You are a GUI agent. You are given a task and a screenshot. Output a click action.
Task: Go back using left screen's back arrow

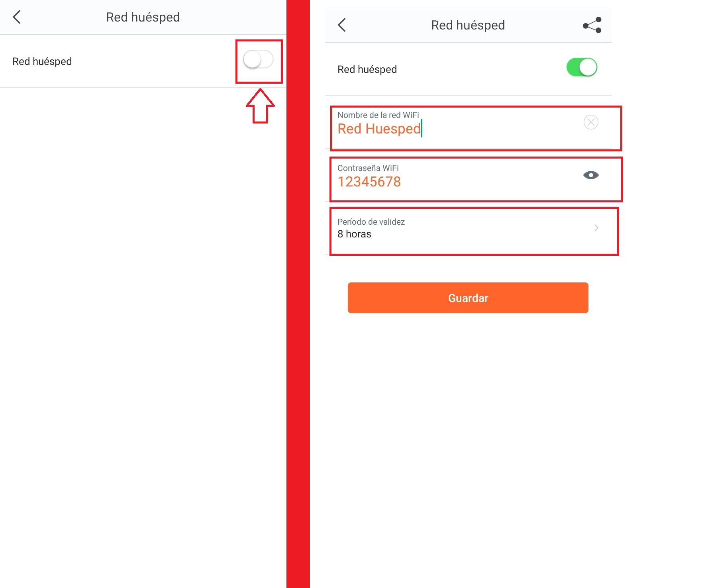point(17,17)
